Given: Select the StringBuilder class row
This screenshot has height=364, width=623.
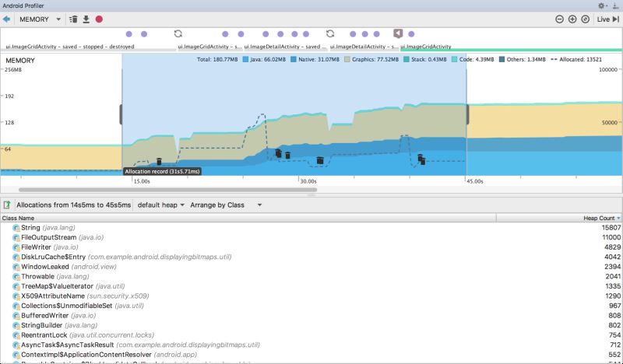Looking at the screenshot, I should [311, 325].
